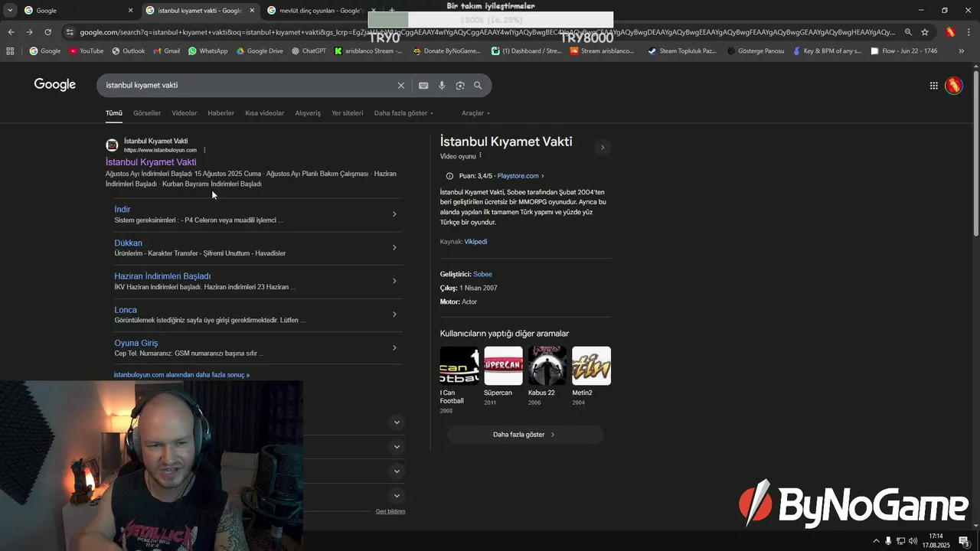The height and width of the screenshot is (551, 980).
Task: Expand the Oyuna Giriş sitelink arrow
Action: pyautogui.click(x=394, y=348)
